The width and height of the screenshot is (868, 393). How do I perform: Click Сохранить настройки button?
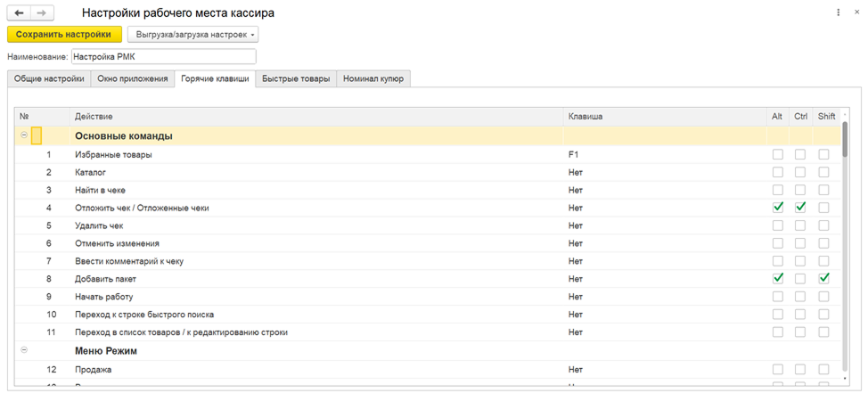[64, 35]
